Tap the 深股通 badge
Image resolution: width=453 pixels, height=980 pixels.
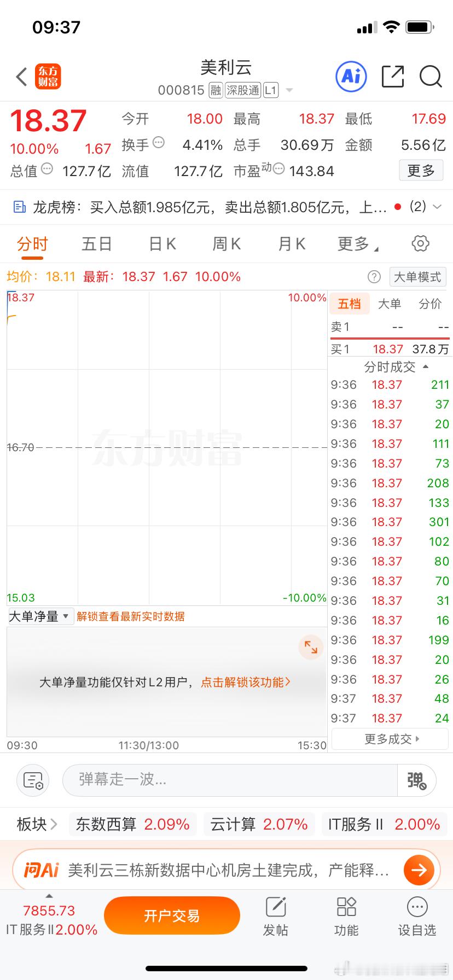tap(243, 90)
